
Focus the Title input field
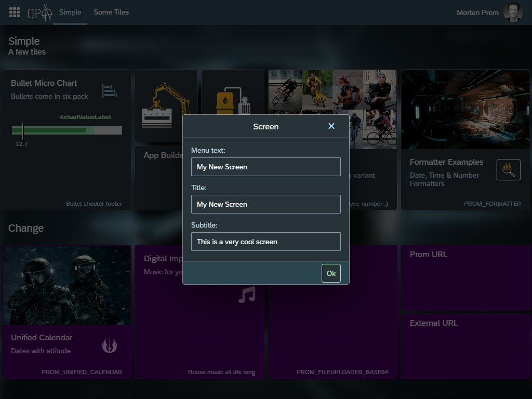(265, 204)
